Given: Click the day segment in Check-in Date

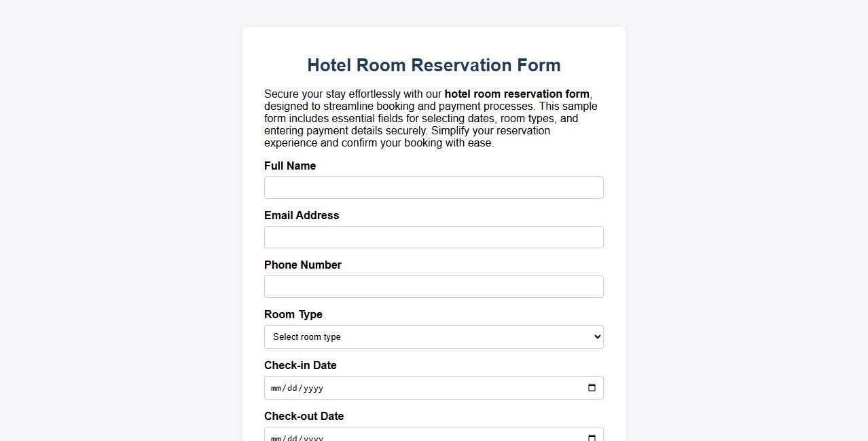Looking at the screenshot, I should point(292,388).
